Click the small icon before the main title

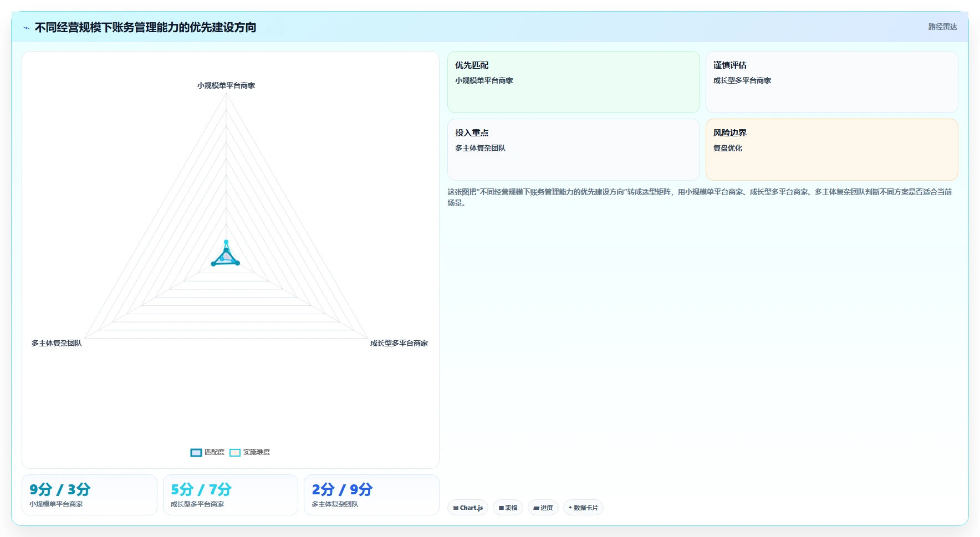point(26,28)
